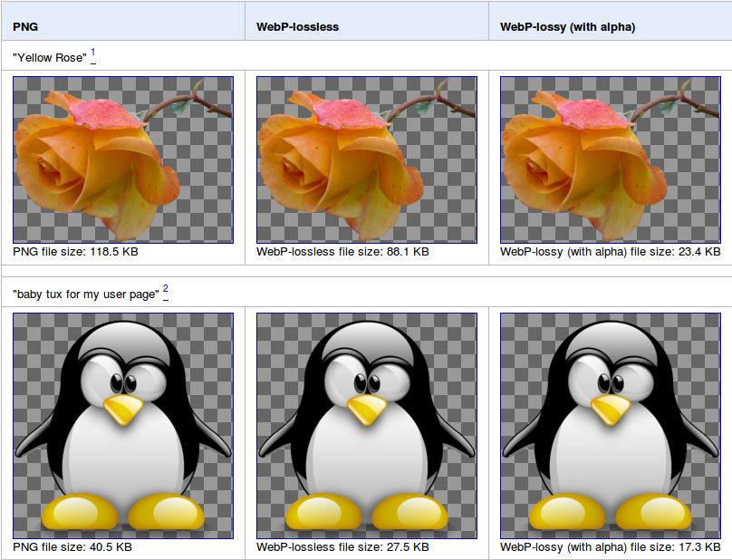The image size is (732, 560).
Task: Select the 23.4 KB WebP-lossy size caption
Action: tap(611, 251)
